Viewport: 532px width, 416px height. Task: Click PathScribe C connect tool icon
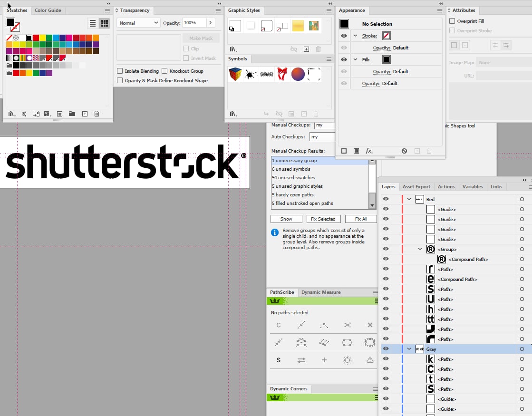[x=279, y=325]
